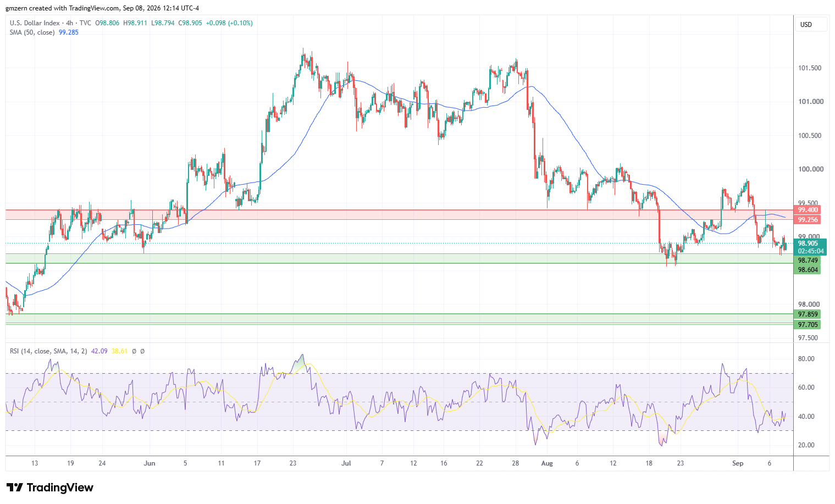Click the current price label 98.905
The width and height of the screenshot is (835, 504).
click(x=808, y=243)
